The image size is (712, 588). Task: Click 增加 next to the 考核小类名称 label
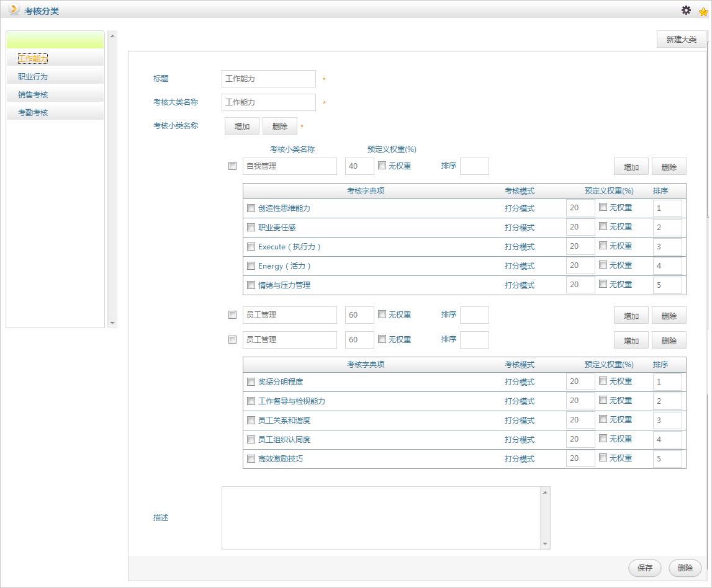[242, 127]
